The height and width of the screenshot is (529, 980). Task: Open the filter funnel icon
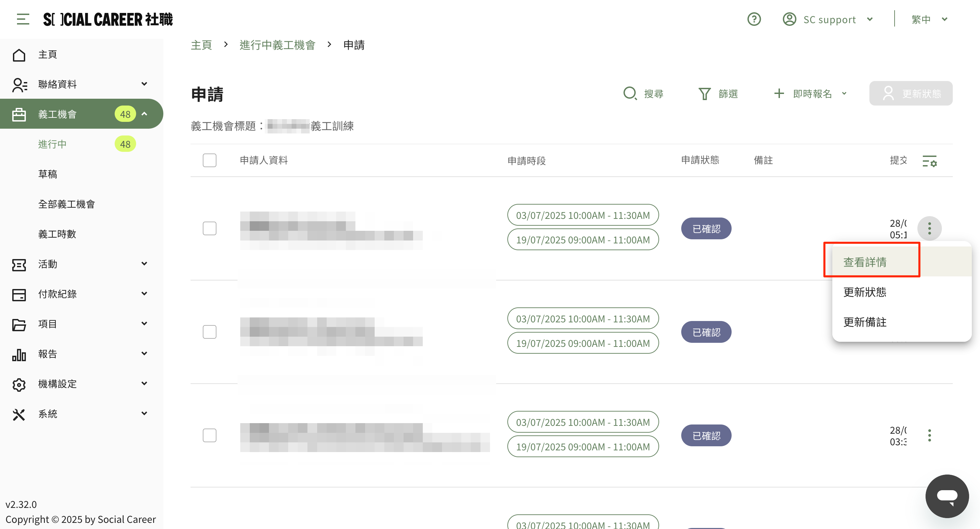tap(704, 93)
